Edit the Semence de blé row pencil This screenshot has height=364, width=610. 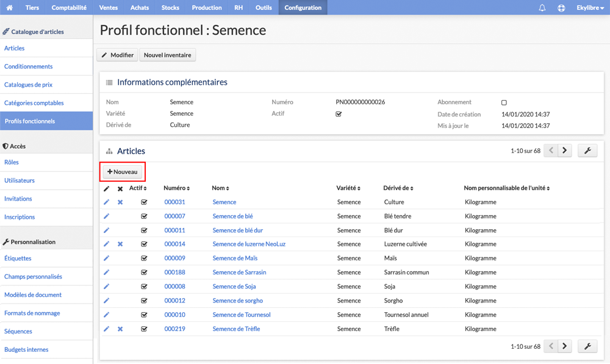click(x=106, y=216)
